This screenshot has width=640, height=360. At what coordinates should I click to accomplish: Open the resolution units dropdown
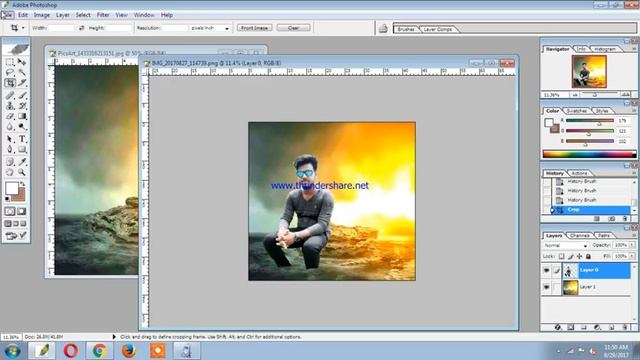pos(227,28)
